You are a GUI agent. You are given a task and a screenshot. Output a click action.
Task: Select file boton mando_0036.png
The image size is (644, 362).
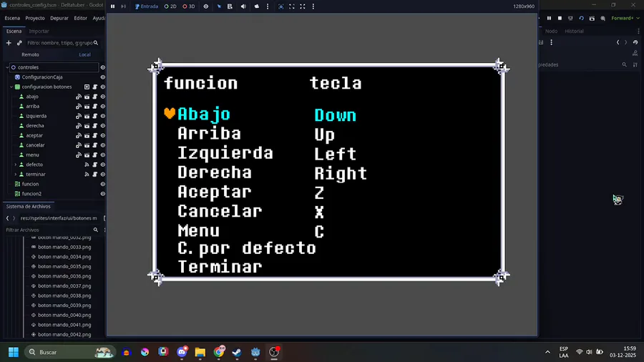pyautogui.click(x=64, y=276)
